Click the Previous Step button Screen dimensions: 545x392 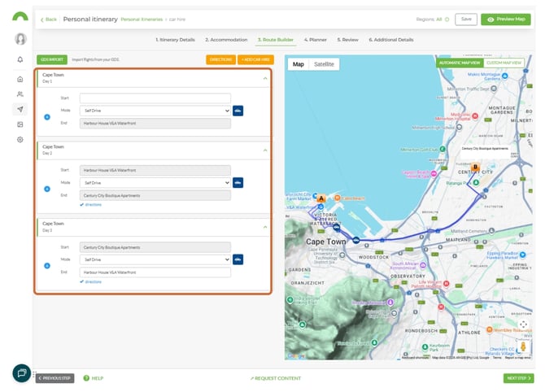pos(55,378)
